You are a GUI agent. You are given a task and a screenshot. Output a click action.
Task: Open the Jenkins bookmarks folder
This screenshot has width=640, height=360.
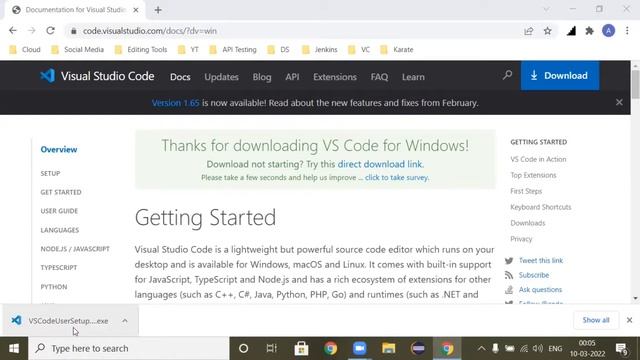click(x=320, y=50)
